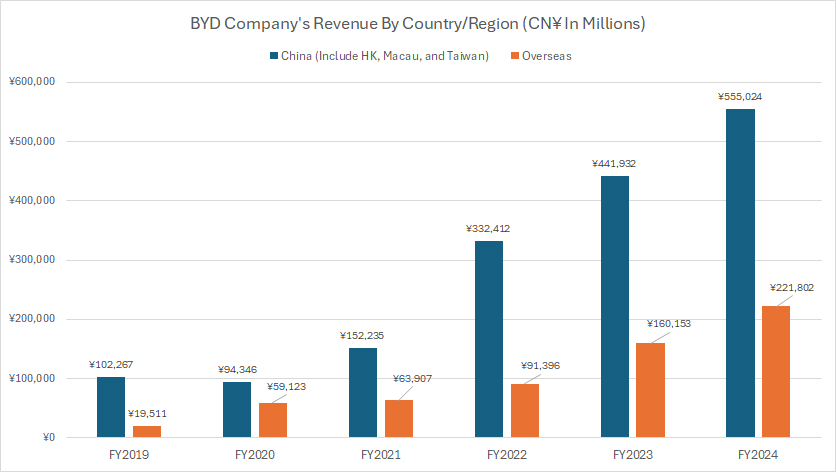
Task: Click the FY2020 axis label
Action: tap(255, 455)
